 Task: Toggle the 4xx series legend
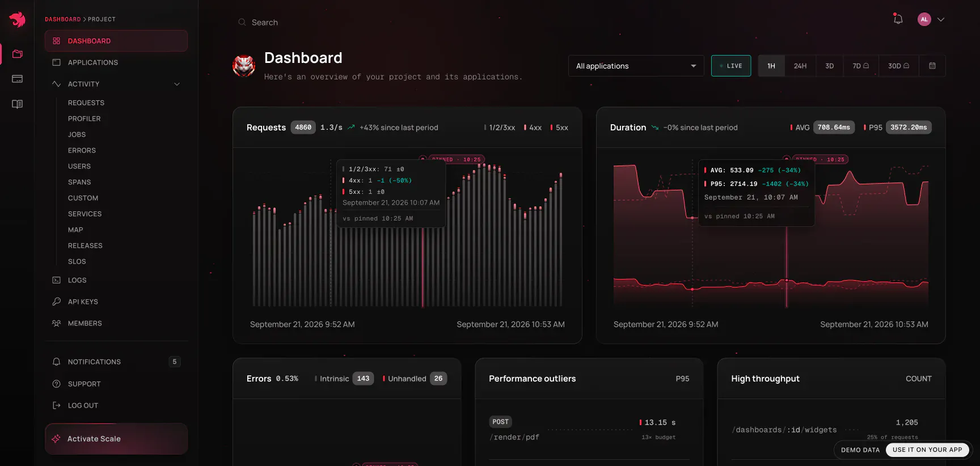click(533, 128)
